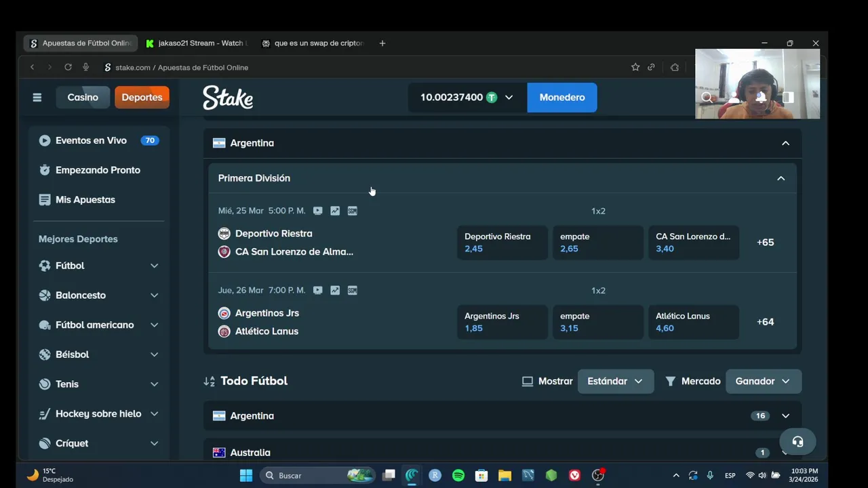Switch to the Deportes tab

142,98
